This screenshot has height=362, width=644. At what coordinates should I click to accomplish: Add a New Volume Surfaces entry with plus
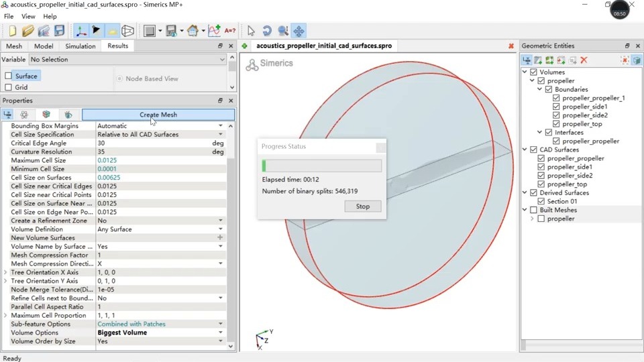point(220,237)
